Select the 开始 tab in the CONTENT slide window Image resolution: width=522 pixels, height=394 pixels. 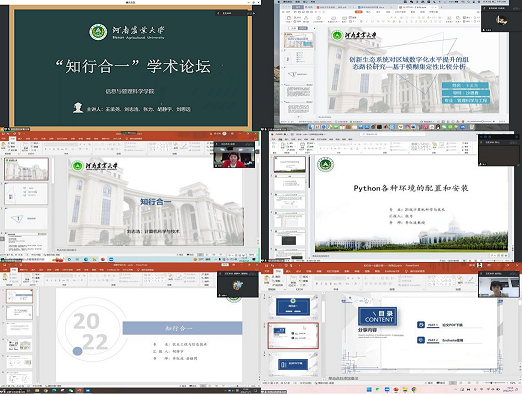coord(278,271)
